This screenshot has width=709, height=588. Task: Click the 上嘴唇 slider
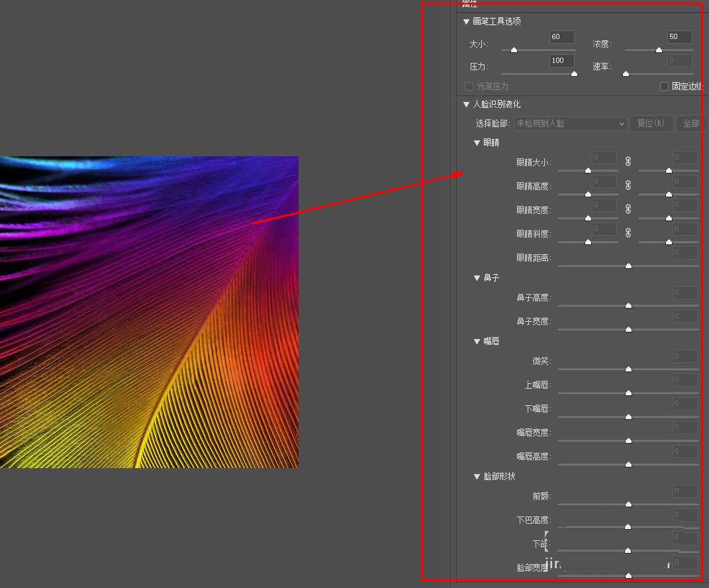(x=628, y=393)
